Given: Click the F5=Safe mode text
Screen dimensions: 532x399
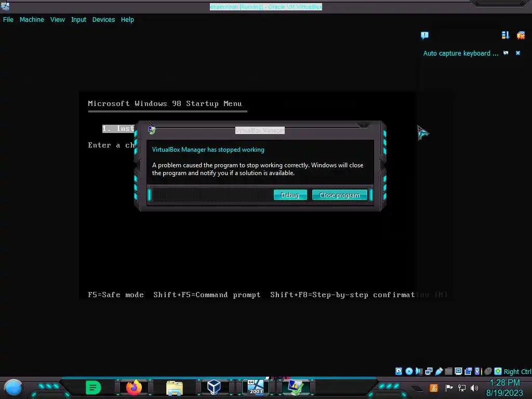Looking at the screenshot, I should (116, 295).
